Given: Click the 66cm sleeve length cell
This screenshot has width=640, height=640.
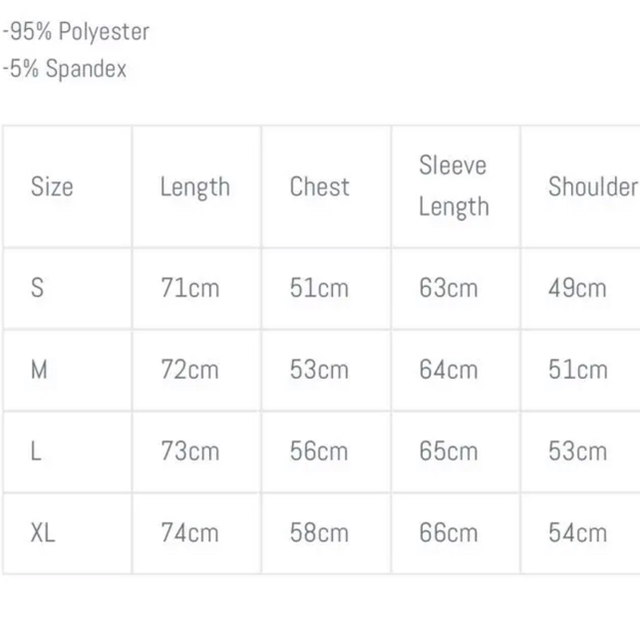Looking at the screenshot, I should [x=449, y=533].
